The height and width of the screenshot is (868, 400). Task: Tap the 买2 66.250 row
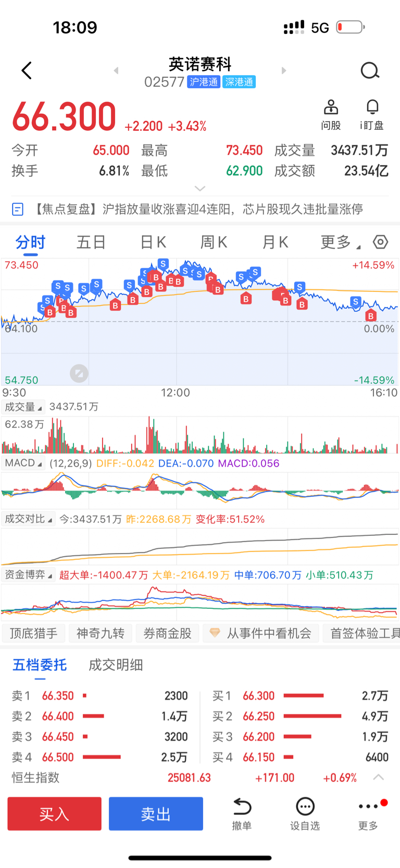click(x=301, y=716)
